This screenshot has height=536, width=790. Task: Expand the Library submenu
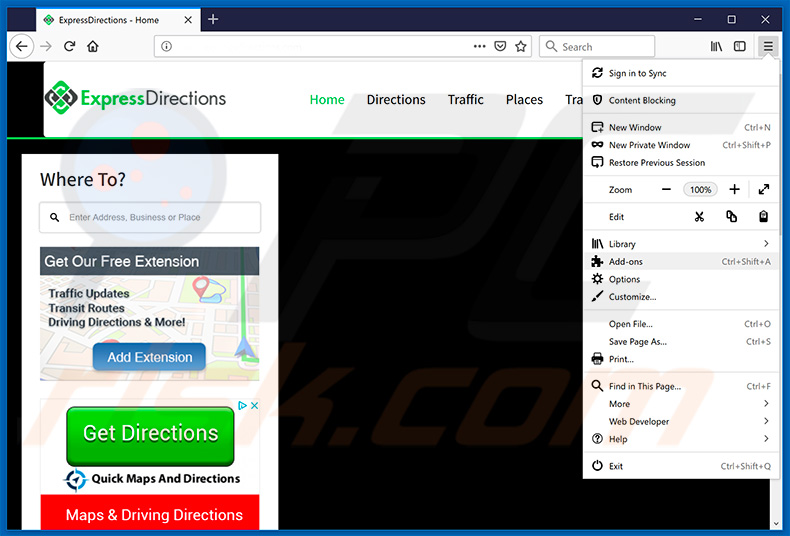click(681, 244)
